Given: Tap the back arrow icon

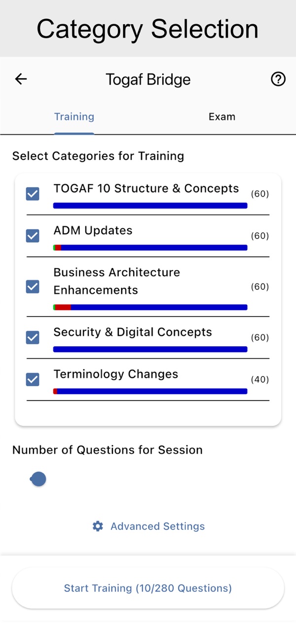Looking at the screenshot, I should 21,79.
